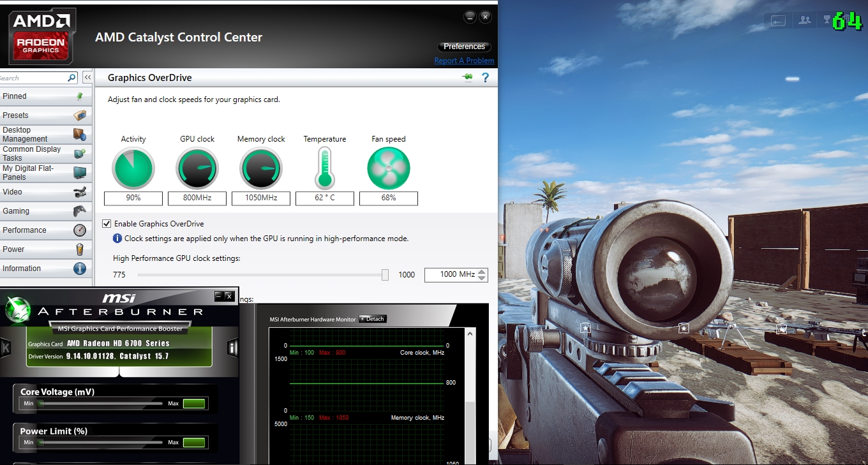Click the trophy icon in game overlay
The image size is (868, 465).
click(827, 20)
